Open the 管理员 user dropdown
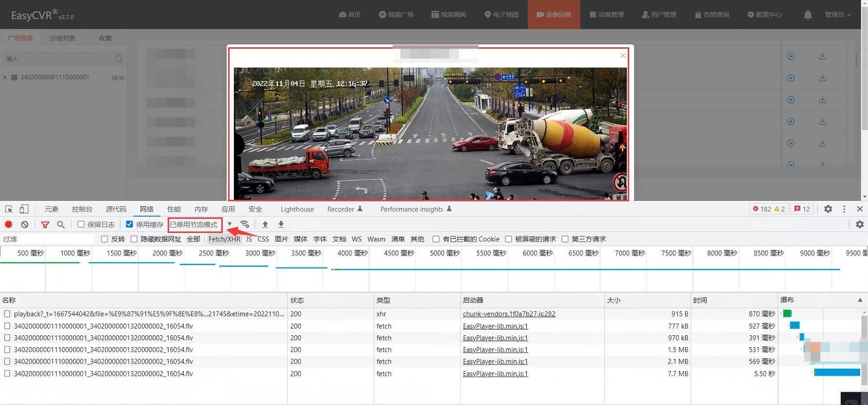 coord(838,15)
